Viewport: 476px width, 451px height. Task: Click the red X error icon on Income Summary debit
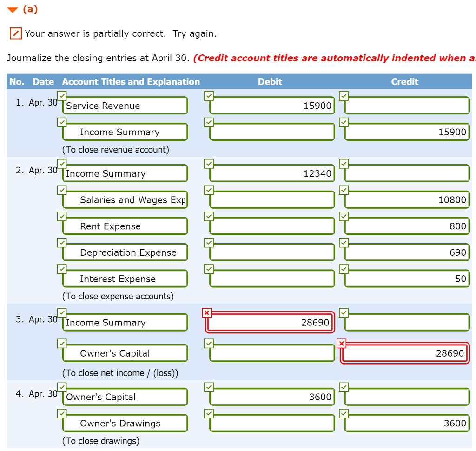206,313
